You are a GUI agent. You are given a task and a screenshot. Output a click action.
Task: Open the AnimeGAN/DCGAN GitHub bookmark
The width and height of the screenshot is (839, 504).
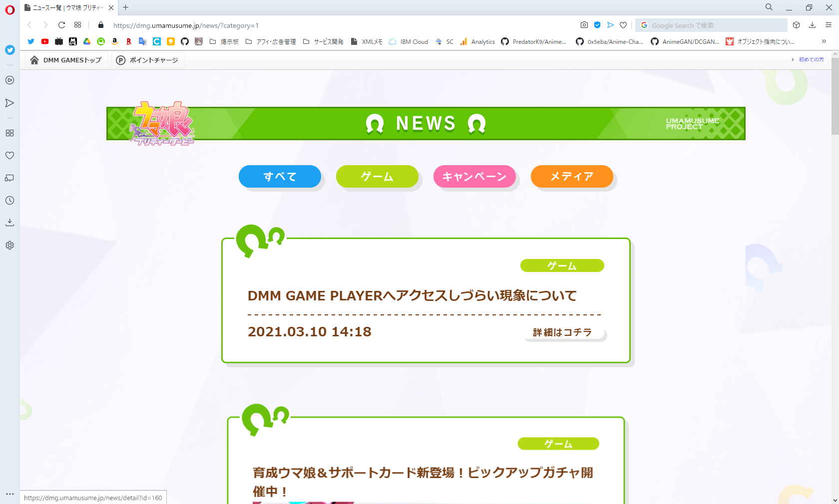pyautogui.click(x=685, y=41)
